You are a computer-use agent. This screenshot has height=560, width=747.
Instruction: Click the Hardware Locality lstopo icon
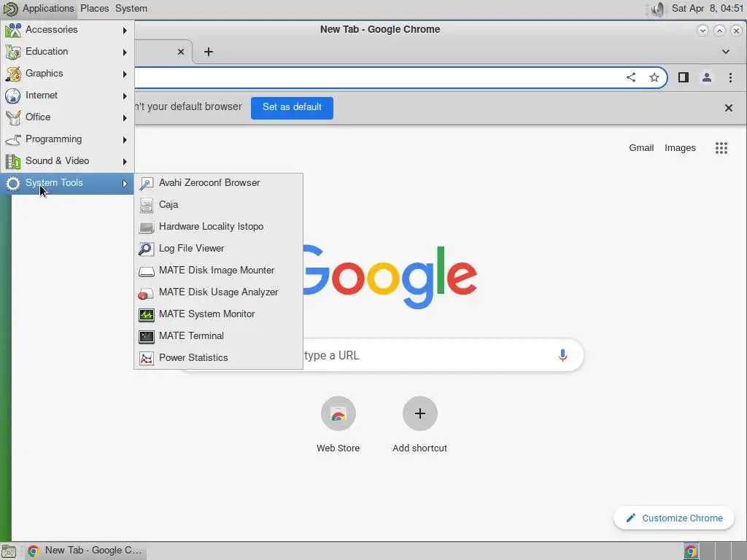[146, 227]
